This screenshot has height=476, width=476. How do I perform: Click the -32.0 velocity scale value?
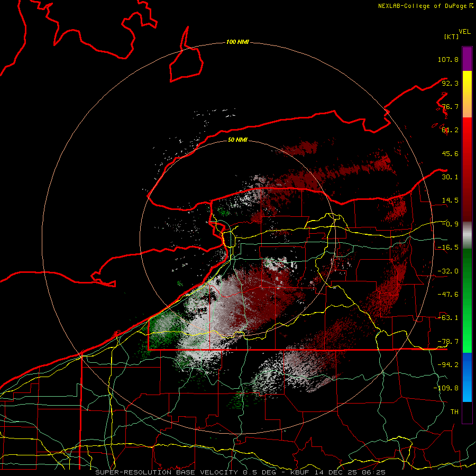pos(448,271)
